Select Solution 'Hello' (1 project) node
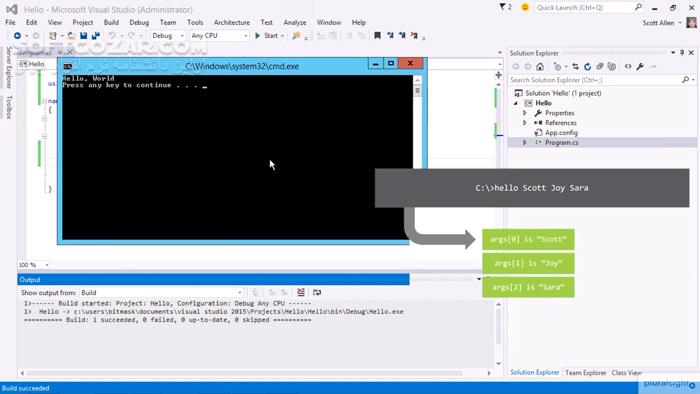The width and height of the screenshot is (700, 394). point(563,93)
